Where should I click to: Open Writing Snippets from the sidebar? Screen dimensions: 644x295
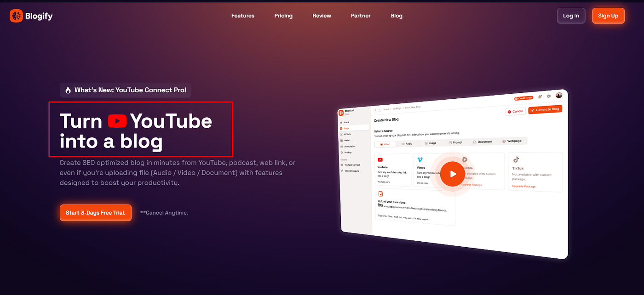click(342, 170)
